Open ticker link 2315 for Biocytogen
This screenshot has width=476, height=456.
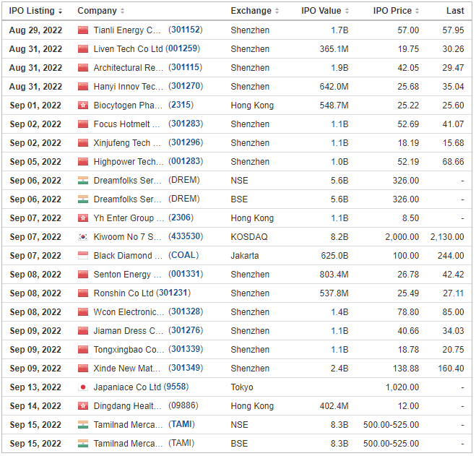point(181,105)
